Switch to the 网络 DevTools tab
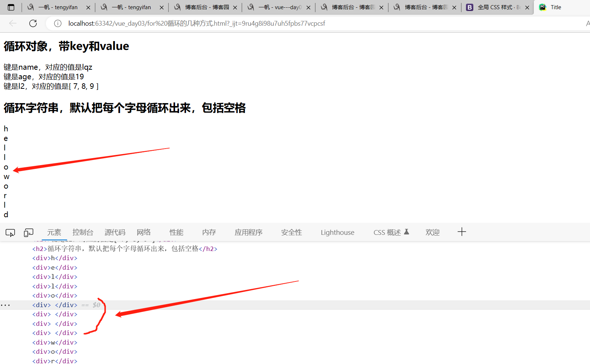Image resolution: width=590 pixels, height=364 pixels. 144,232
